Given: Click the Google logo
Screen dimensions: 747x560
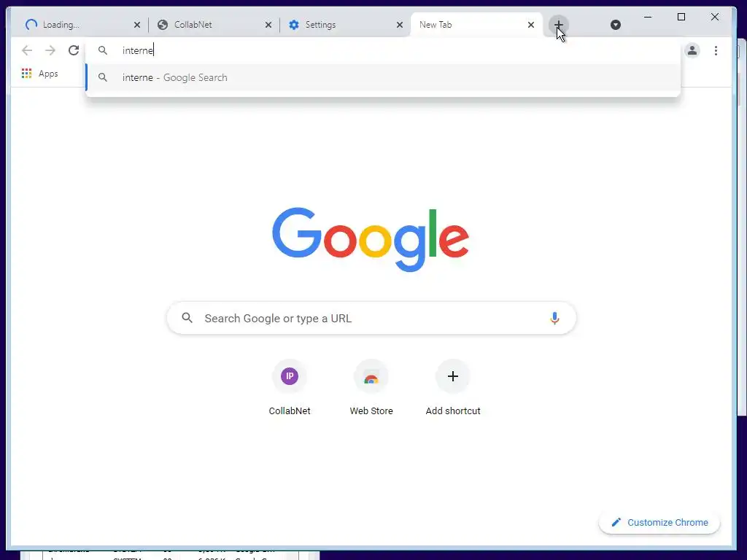Looking at the screenshot, I should point(371,239).
